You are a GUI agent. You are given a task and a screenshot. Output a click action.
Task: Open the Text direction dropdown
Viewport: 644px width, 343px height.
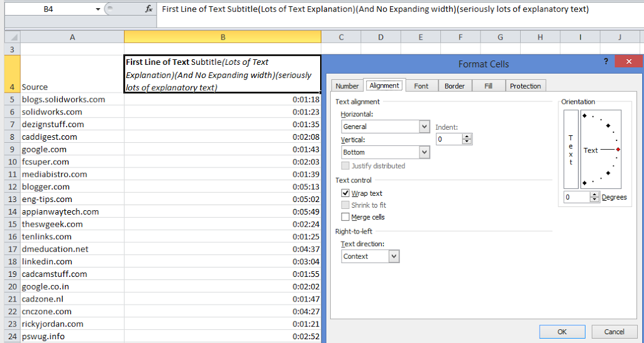[x=394, y=256]
